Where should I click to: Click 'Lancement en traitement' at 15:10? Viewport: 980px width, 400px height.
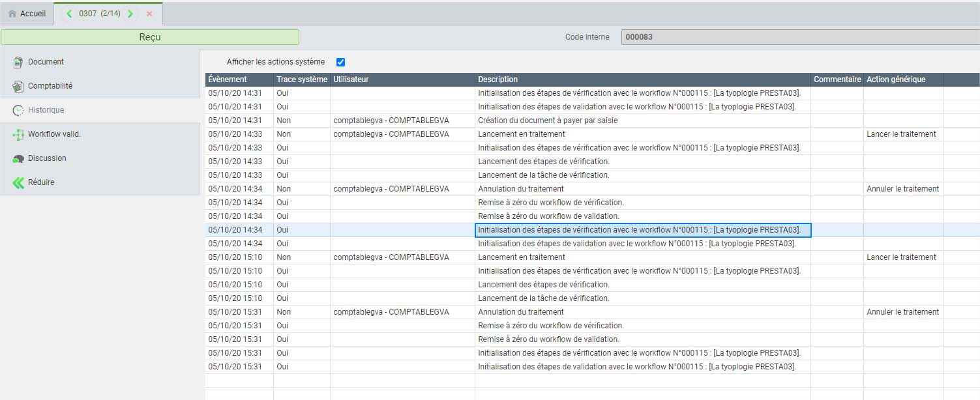522,257
